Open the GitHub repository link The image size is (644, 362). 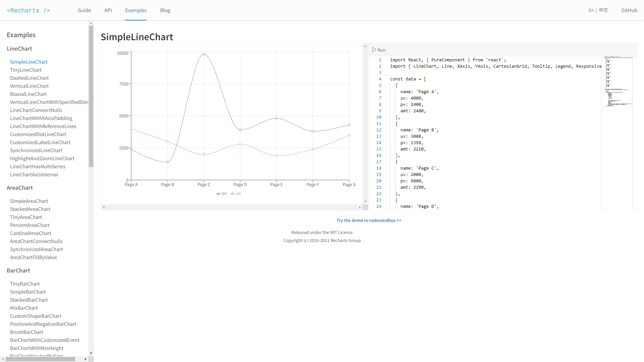pos(629,10)
